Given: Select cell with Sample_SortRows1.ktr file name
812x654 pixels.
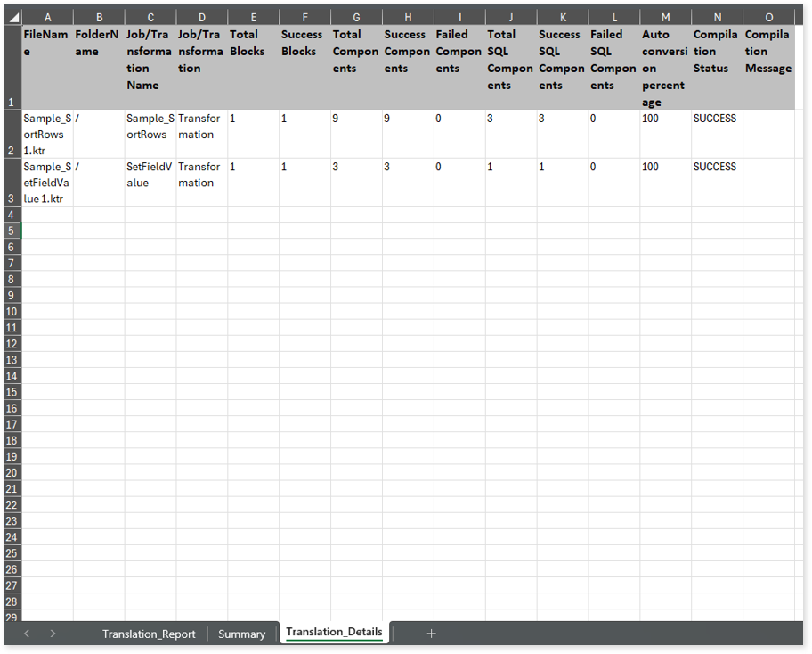Looking at the screenshot, I should click(47, 135).
